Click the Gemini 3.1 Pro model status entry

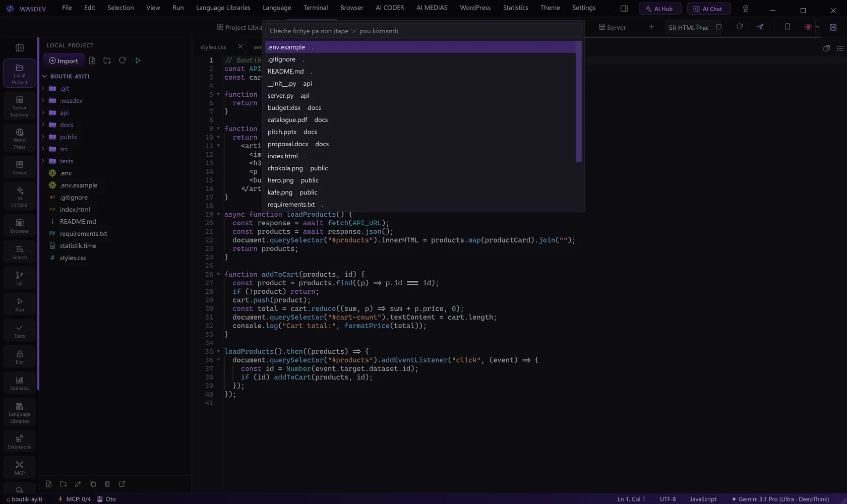tap(780, 499)
